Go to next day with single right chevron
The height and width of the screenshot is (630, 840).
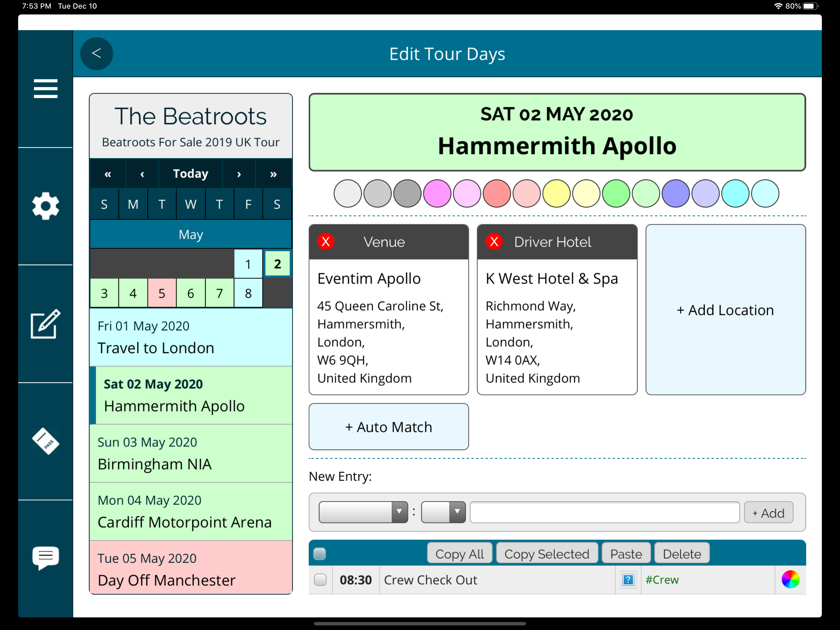click(239, 174)
